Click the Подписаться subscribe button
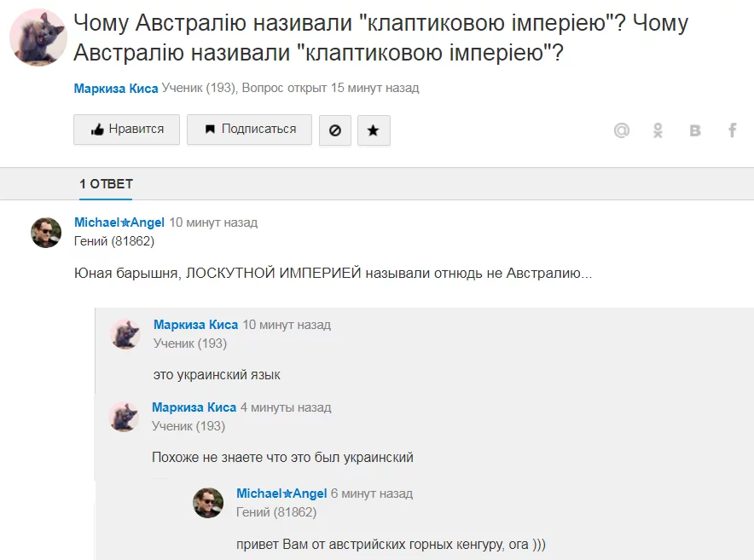This screenshot has height=560, width=754. [249, 130]
